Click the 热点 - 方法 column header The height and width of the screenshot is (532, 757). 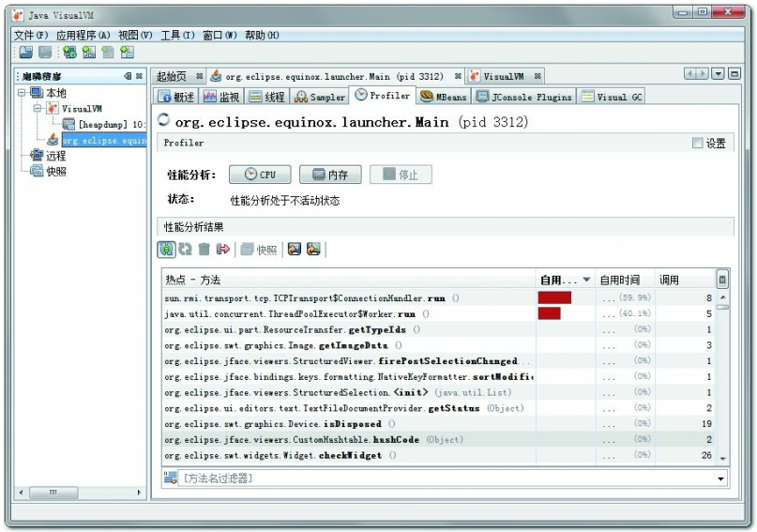pos(349,280)
